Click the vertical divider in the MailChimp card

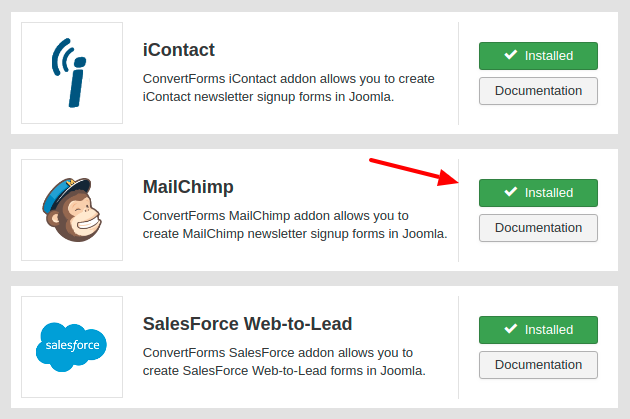(459, 210)
